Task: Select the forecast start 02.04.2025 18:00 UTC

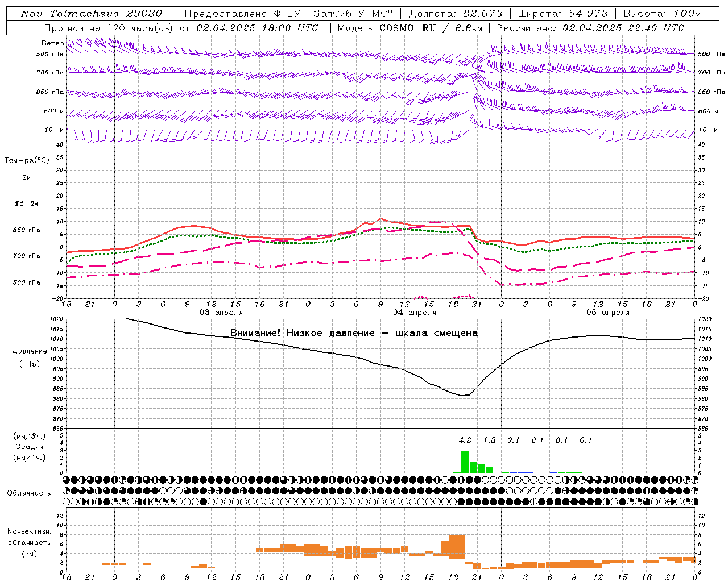Action: tap(257, 28)
